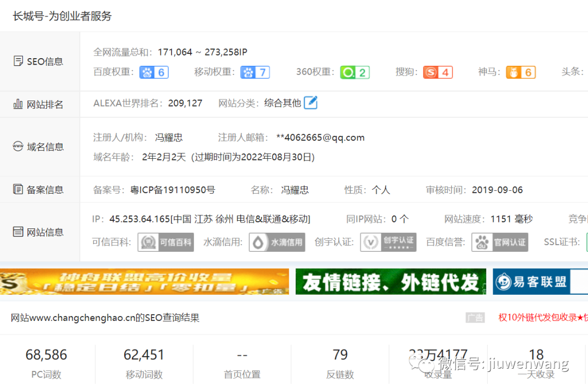The width and height of the screenshot is (588, 391).
Task: Click the 一天收录 value 18
Action: click(536, 355)
